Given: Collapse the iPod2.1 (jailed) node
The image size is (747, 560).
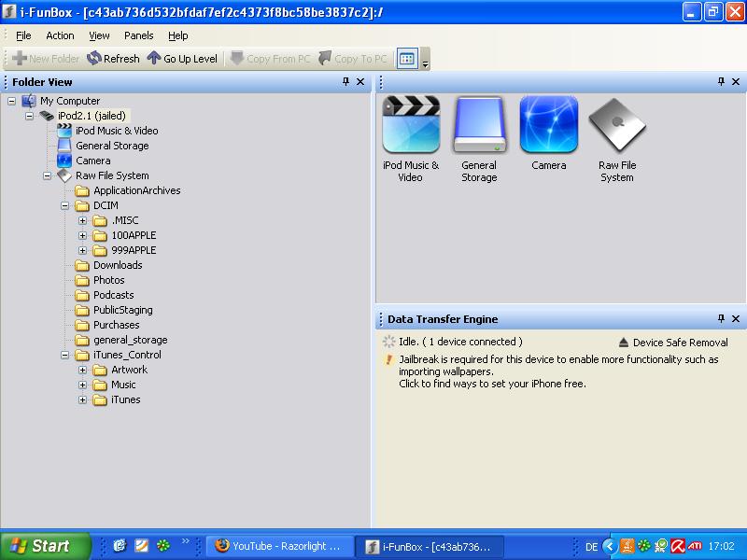Looking at the screenshot, I should click(30, 116).
